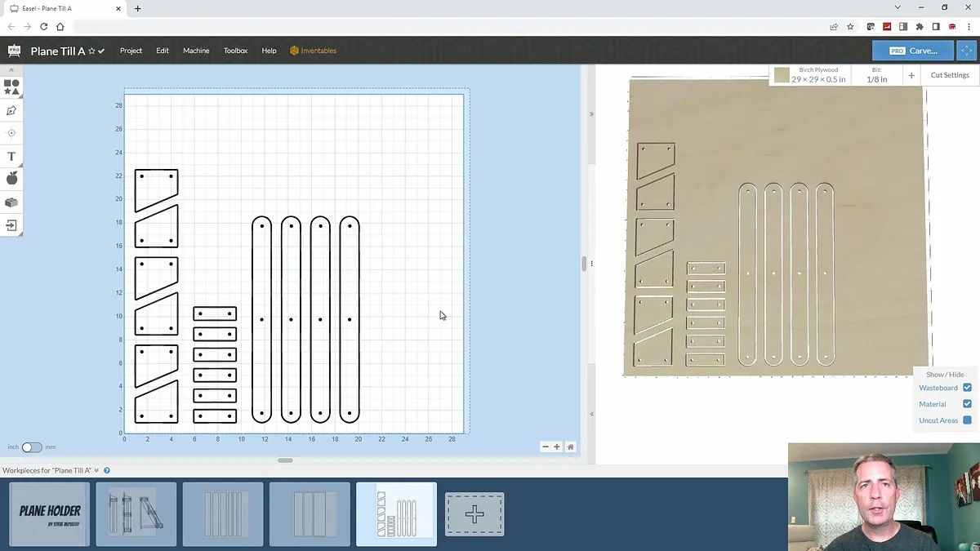Open the Project menu
Screen dimensions: 980x551
(131, 51)
